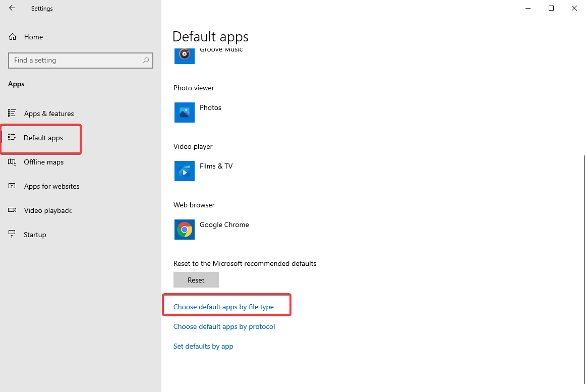Select the Google Chrome browser icon

[184, 229]
